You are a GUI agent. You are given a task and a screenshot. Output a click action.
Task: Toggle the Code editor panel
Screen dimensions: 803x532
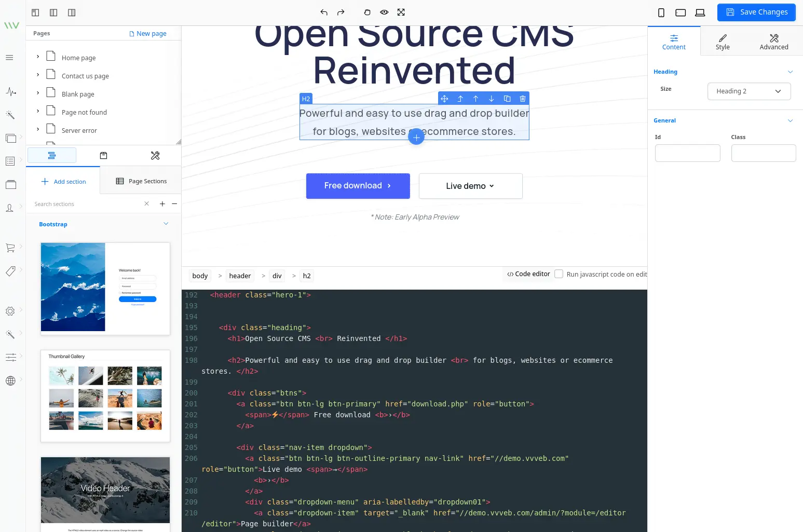tap(528, 274)
